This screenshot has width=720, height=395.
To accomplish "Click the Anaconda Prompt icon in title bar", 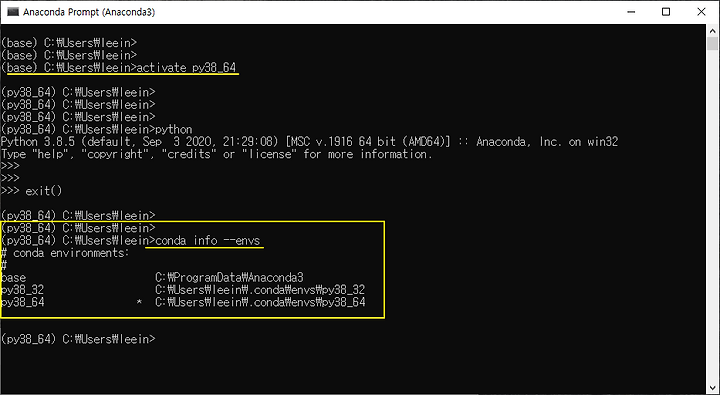I will coord(12,12).
